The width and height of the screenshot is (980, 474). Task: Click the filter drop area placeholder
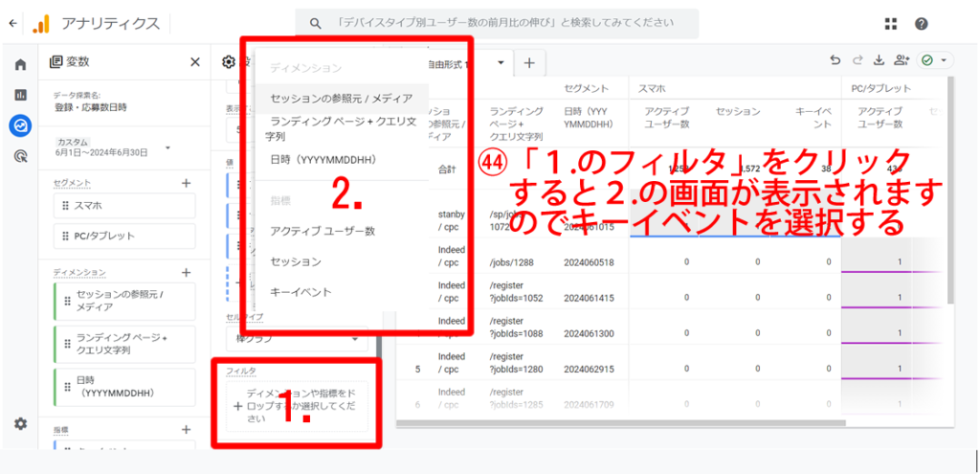pos(298,406)
